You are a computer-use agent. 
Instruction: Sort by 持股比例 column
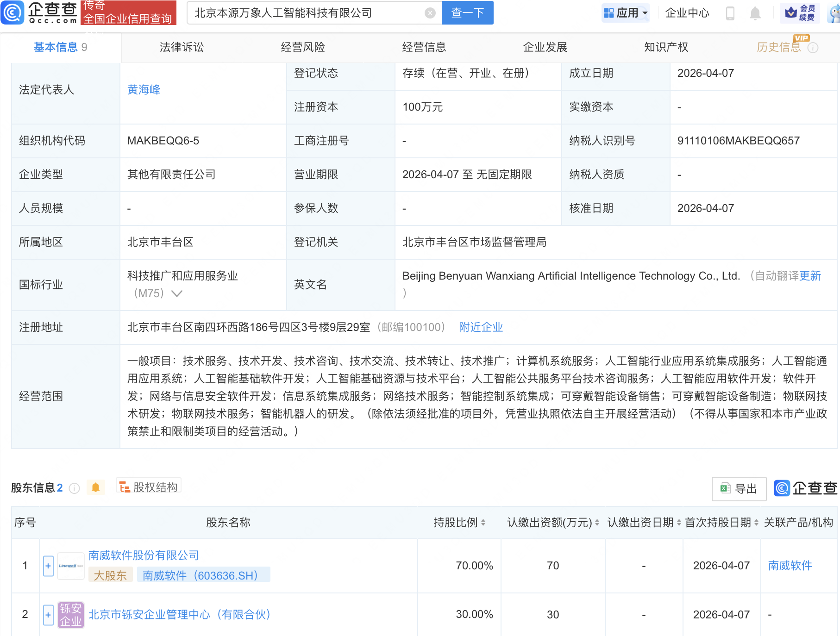483,523
